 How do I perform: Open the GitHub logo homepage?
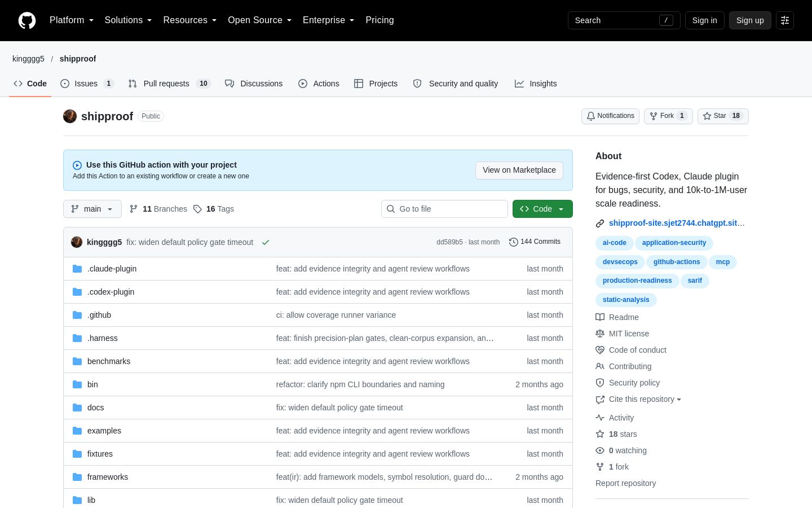click(27, 20)
